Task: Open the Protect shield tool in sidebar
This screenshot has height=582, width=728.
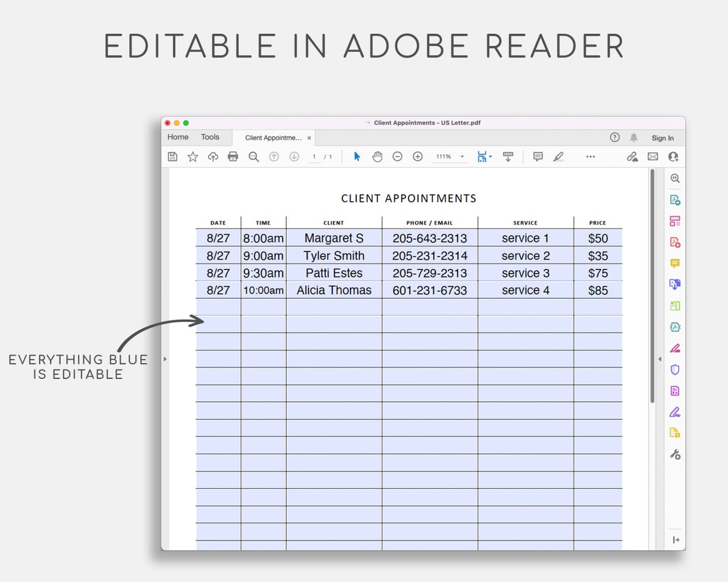Action: pyautogui.click(x=675, y=369)
